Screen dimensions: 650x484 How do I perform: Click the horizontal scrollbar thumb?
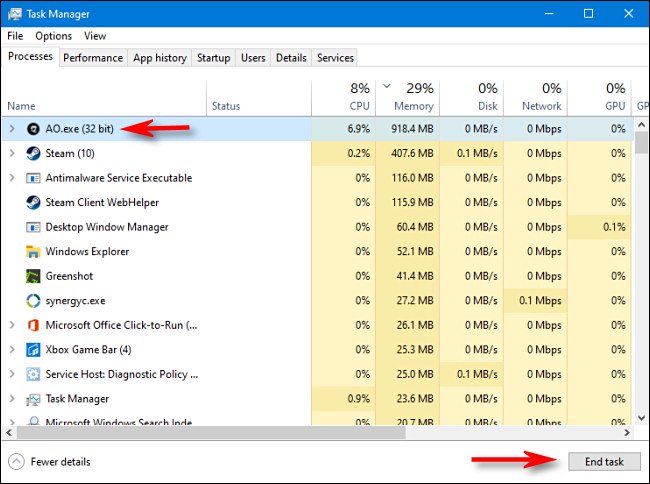211,433
